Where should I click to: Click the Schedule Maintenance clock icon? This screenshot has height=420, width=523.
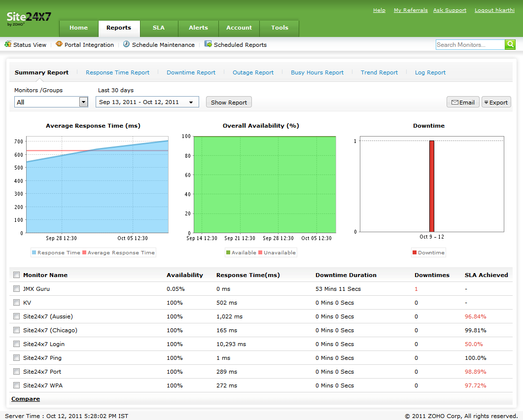(x=126, y=44)
